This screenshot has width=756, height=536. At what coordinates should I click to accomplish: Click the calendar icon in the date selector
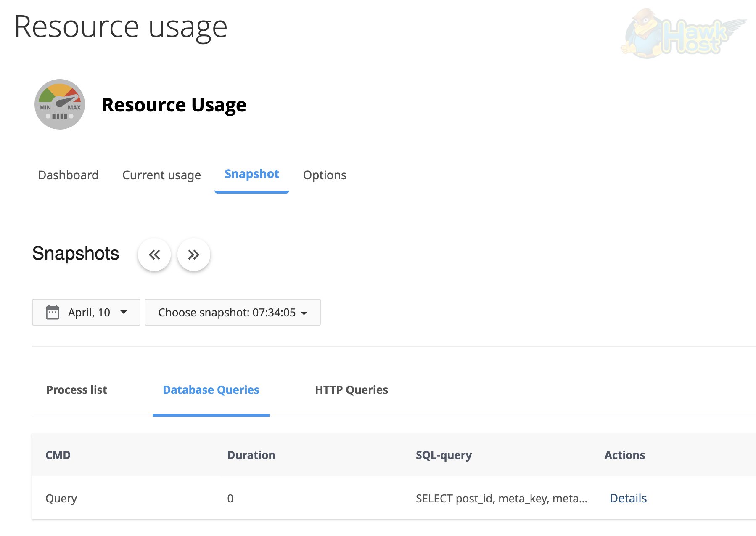pyautogui.click(x=53, y=312)
